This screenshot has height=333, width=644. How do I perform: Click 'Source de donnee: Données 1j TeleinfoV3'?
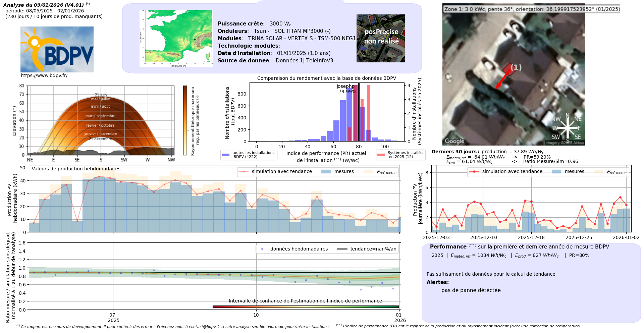[x=275, y=60]
